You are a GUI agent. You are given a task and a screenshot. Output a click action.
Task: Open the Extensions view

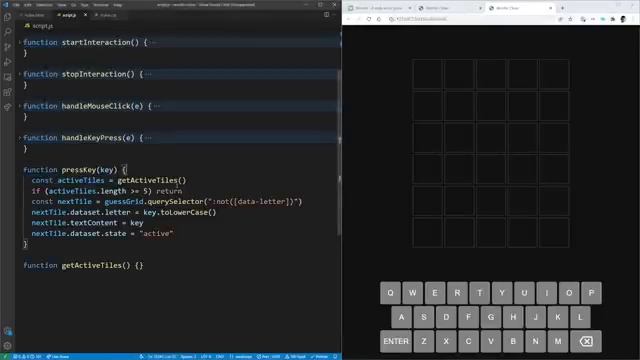[x=7, y=92]
